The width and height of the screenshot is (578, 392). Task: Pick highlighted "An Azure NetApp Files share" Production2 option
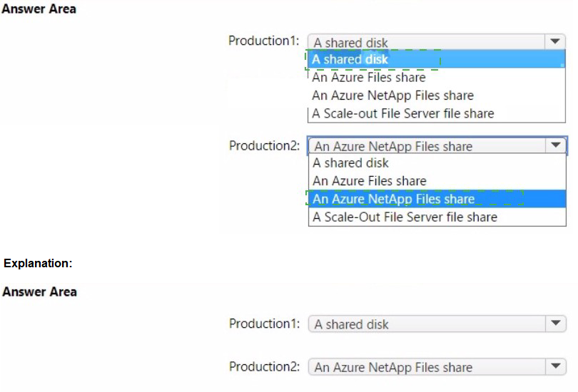(x=394, y=199)
